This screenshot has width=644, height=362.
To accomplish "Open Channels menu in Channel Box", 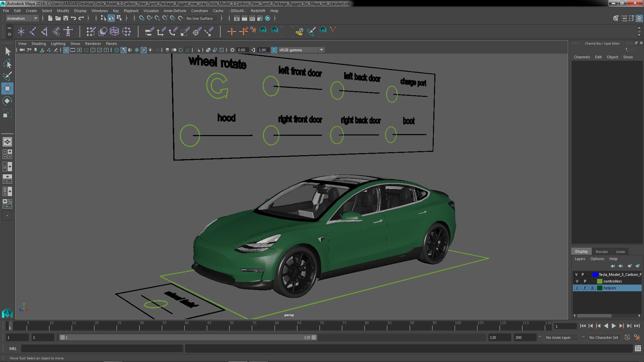I will [x=582, y=57].
